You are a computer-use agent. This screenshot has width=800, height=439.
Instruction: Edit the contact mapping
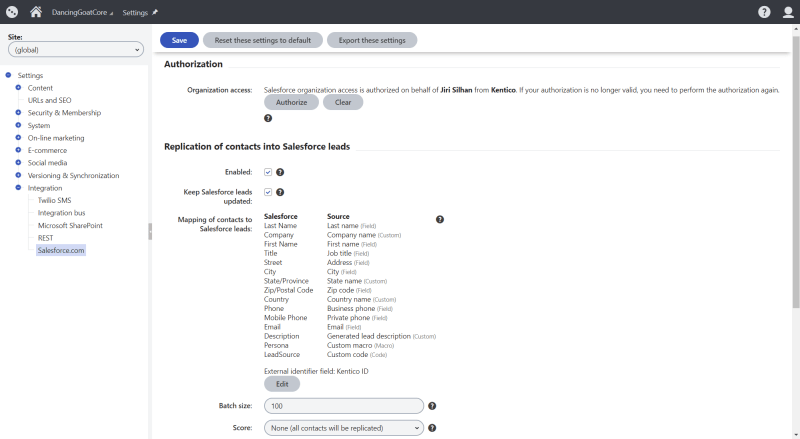282,384
